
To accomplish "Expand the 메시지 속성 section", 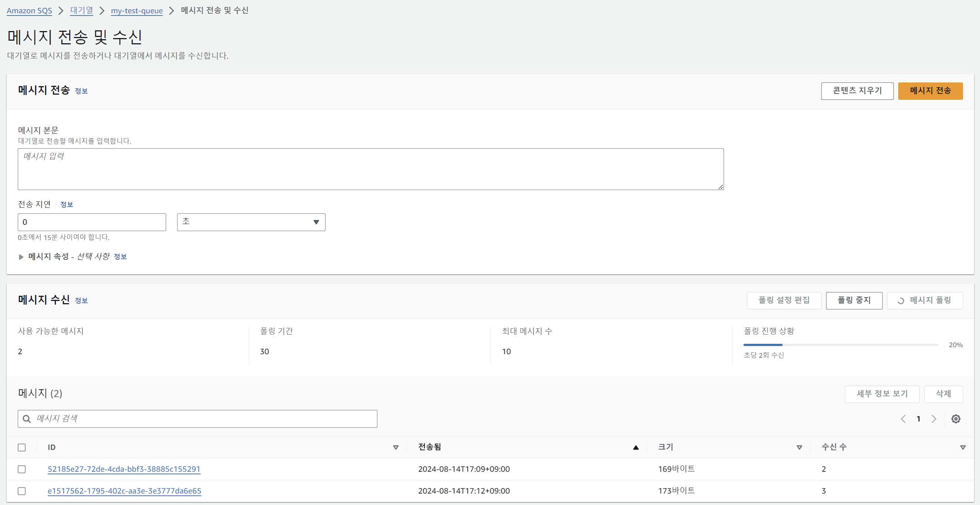I will 21,257.
